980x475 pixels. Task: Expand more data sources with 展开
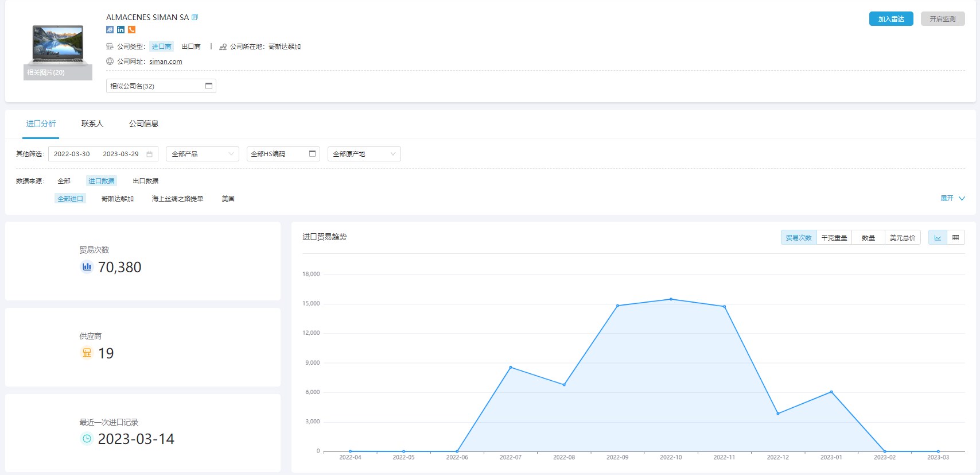click(x=952, y=198)
